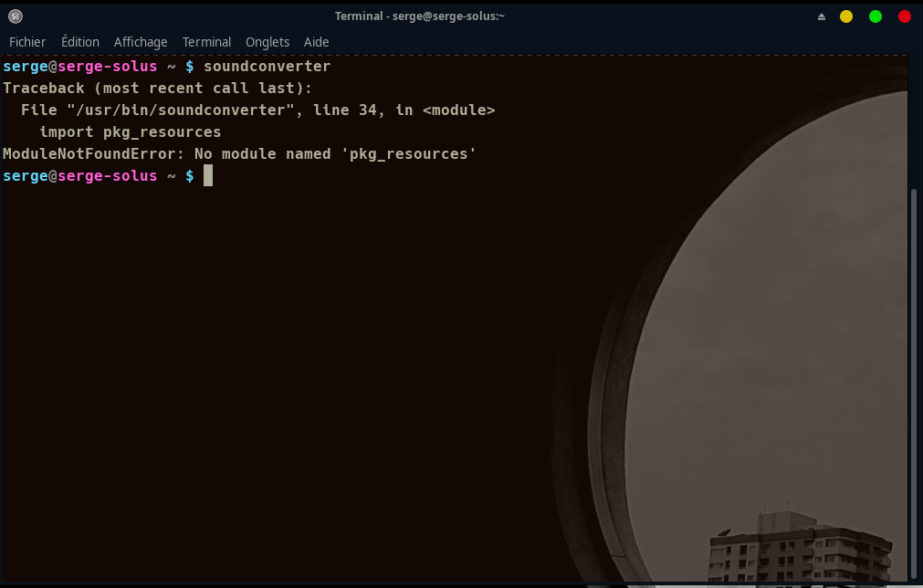
Task: Click the cursor block at the last prompt
Action: [x=208, y=175]
